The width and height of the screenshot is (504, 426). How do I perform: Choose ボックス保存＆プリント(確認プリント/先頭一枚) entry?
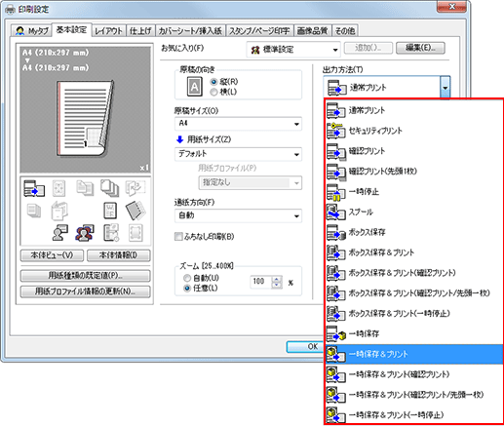click(414, 293)
